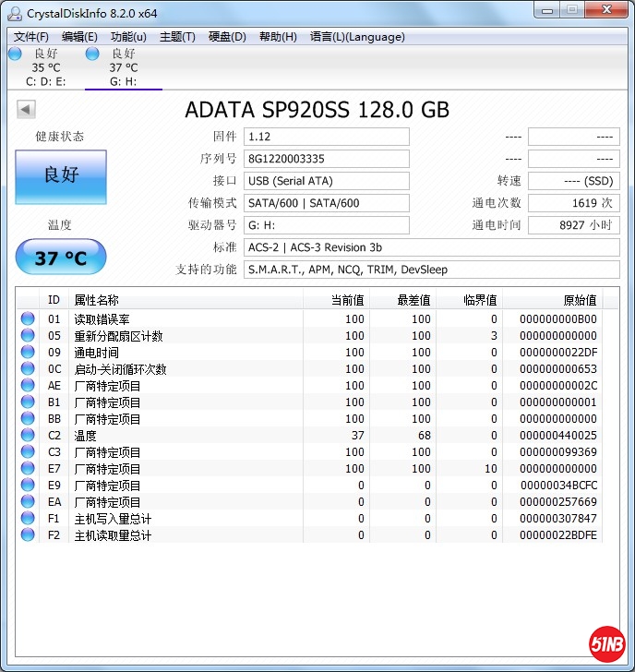Click the status orb for temperature row C2
The height and width of the screenshot is (672, 635).
28,436
